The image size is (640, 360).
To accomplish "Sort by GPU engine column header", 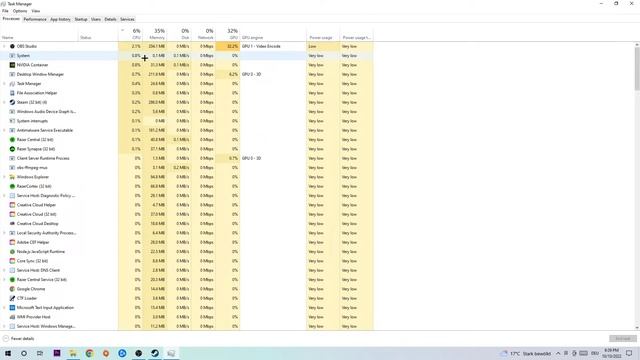I will [273, 34].
